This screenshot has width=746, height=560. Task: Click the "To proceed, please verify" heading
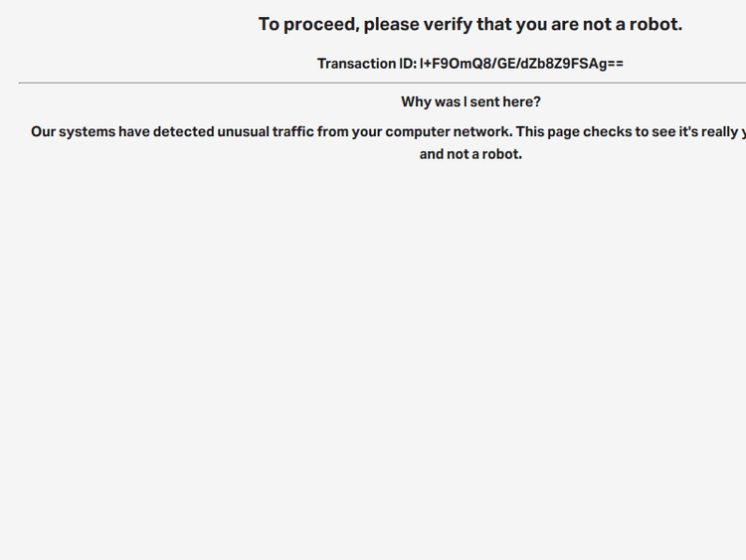469,24
